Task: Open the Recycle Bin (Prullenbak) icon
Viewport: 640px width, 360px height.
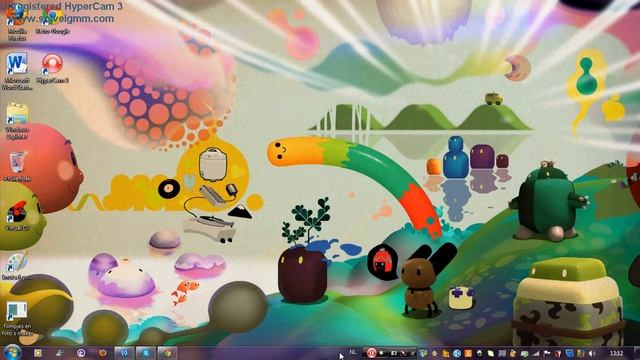Action: tap(17, 166)
